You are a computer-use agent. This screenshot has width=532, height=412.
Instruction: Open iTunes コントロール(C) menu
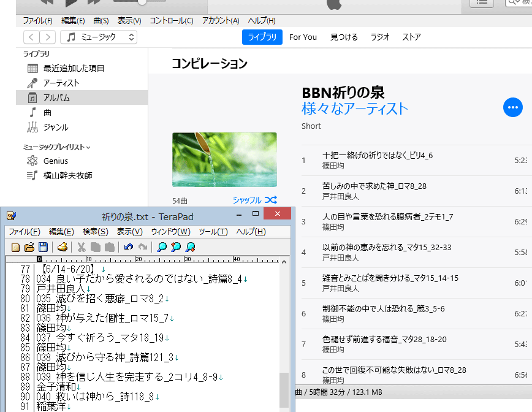pos(172,21)
